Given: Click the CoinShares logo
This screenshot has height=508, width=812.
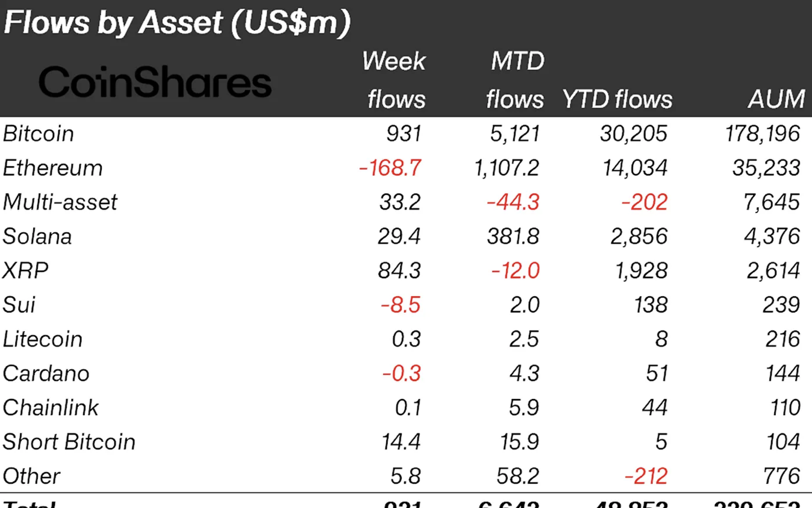Looking at the screenshot, I should (x=155, y=82).
